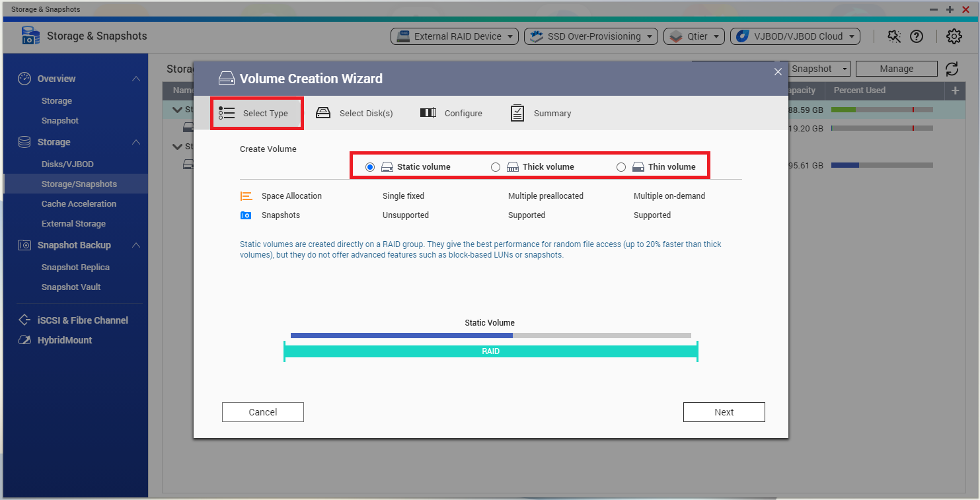Open the Qtier dropdown
Viewport: 980px width, 500px height.
tap(694, 36)
